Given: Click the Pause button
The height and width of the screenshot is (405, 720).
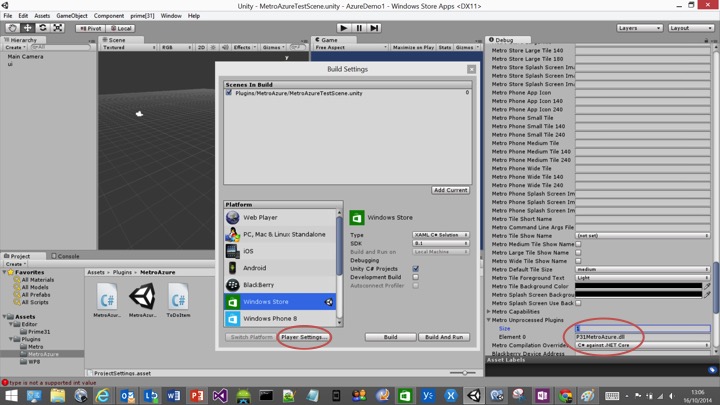Looking at the screenshot, I should point(359,28).
